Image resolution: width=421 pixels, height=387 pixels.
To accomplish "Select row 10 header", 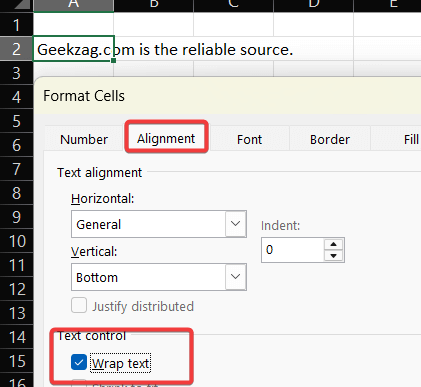I will click(16, 241).
